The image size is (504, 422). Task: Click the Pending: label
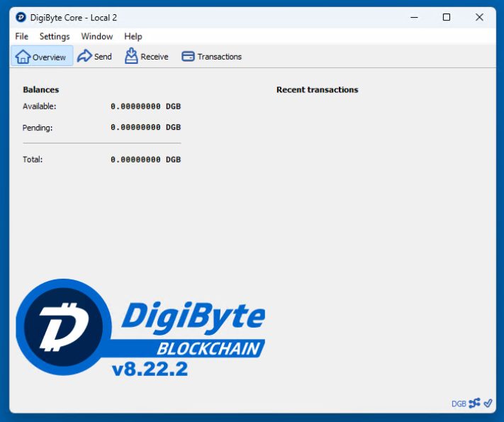pos(38,128)
